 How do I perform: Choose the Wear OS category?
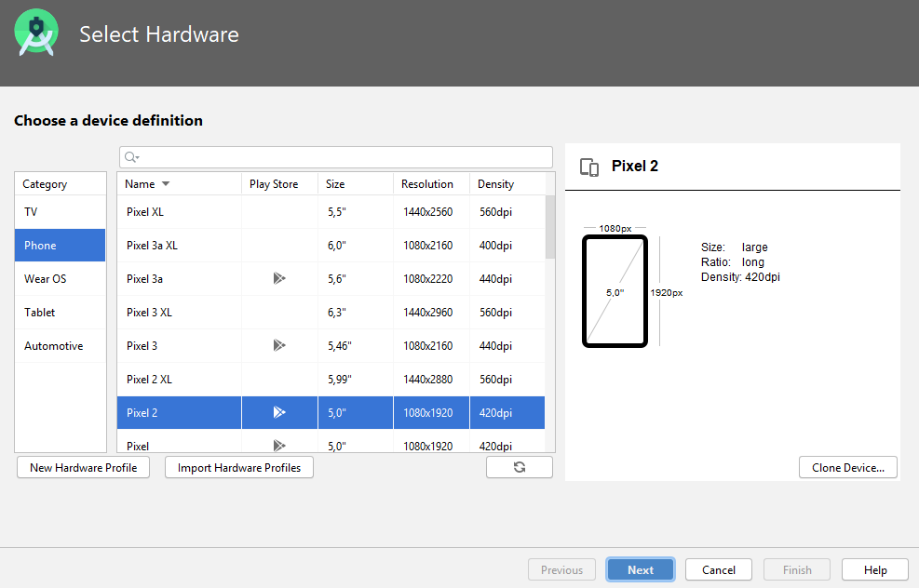(x=60, y=279)
